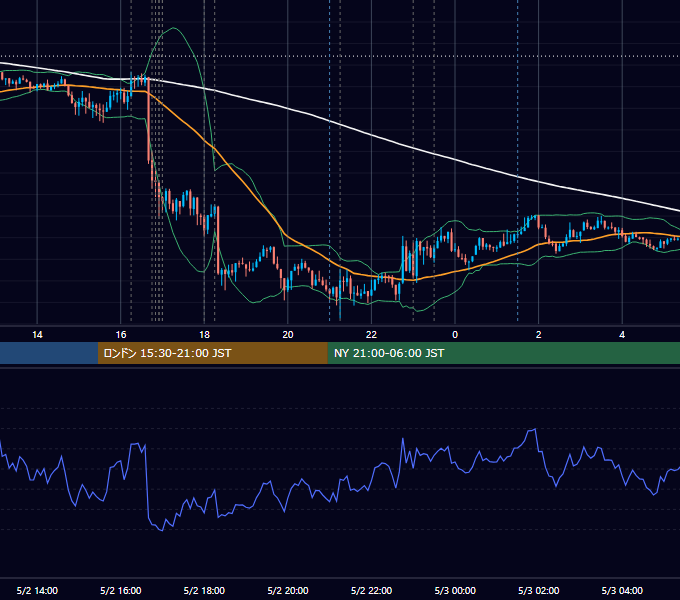Click the hour label 2 under price chart

[539, 335]
